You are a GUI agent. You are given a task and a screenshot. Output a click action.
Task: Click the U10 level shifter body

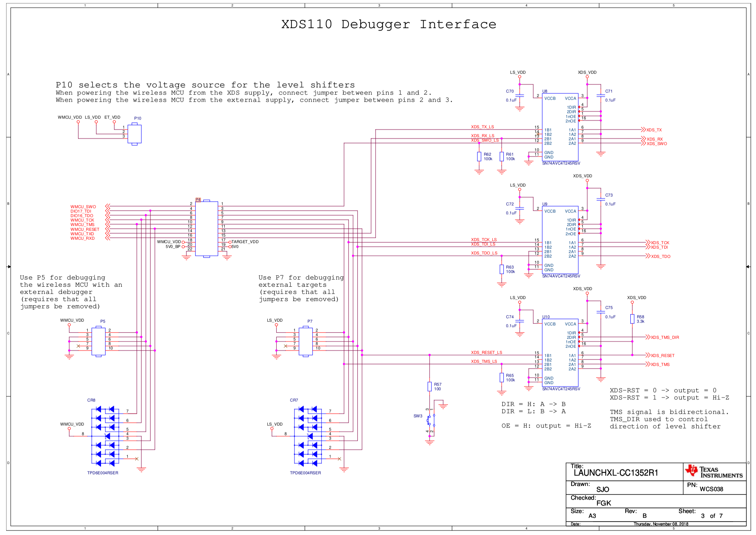pos(560,353)
